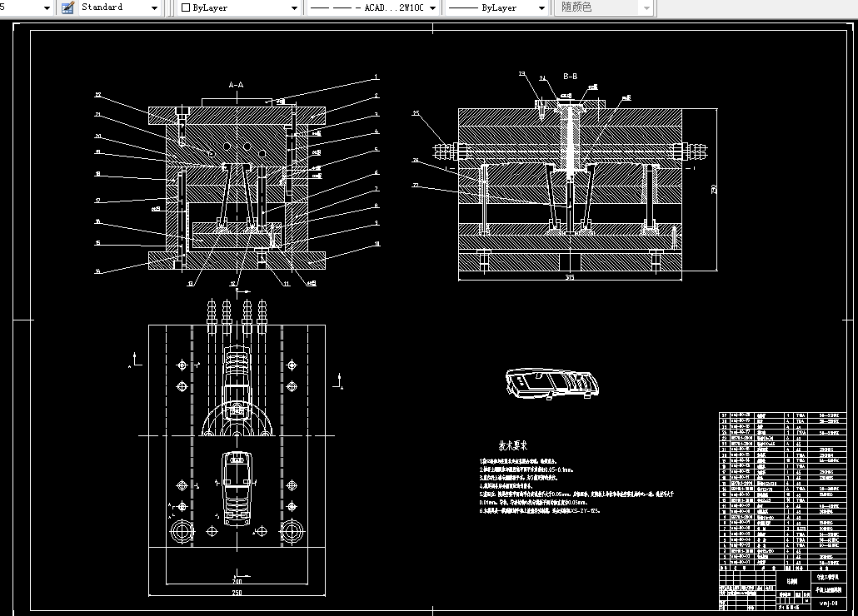858x616 pixels.
Task: Open the 随颜色 plot style dropdown
Action: pos(646,7)
